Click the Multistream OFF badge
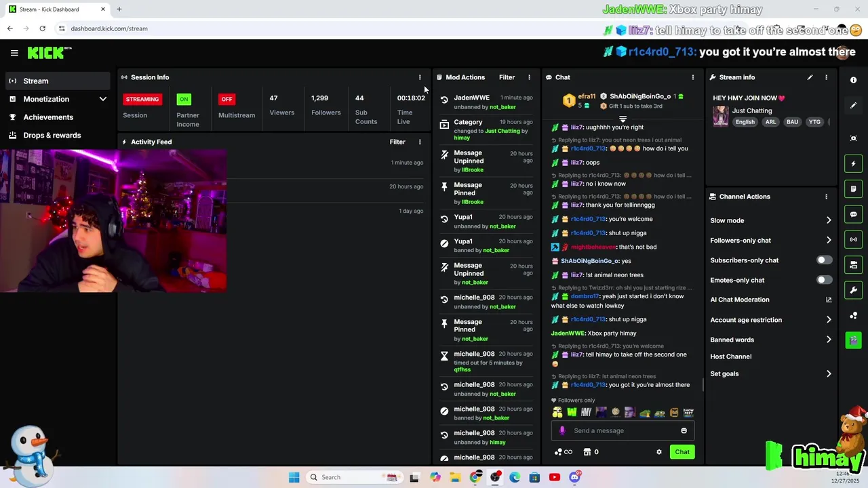 click(x=226, y=99)
